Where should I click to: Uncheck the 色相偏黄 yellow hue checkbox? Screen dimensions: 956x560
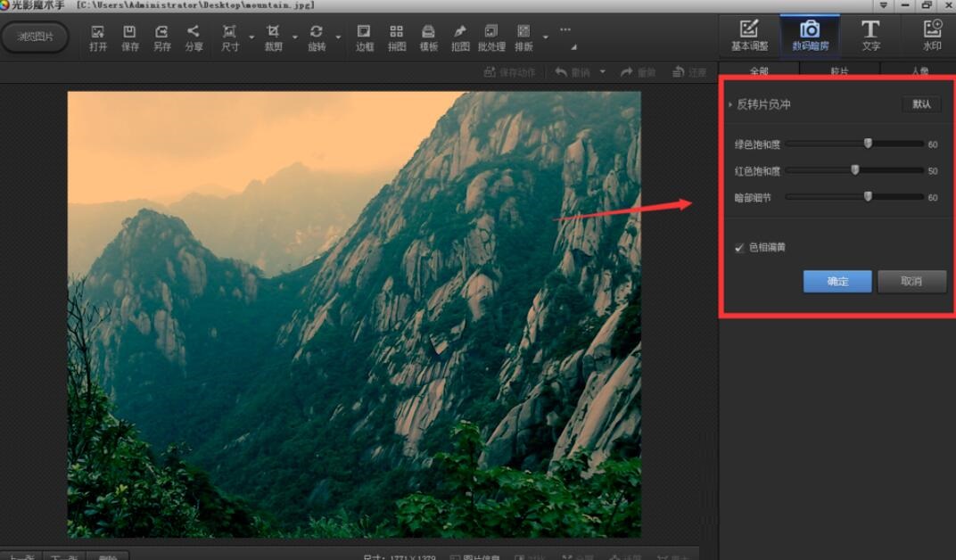pos(739,247)
